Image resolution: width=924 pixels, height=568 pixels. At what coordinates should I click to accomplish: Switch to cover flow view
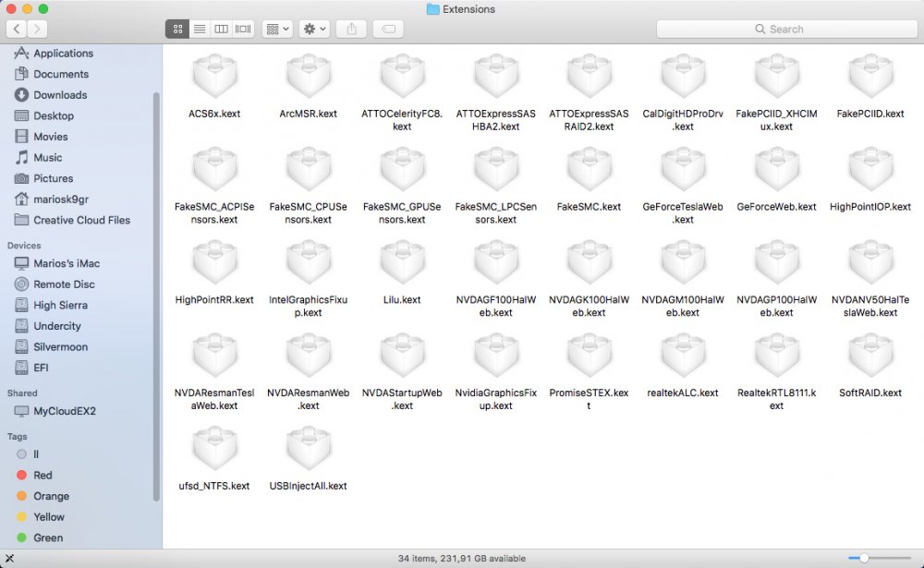pos(243,29)
